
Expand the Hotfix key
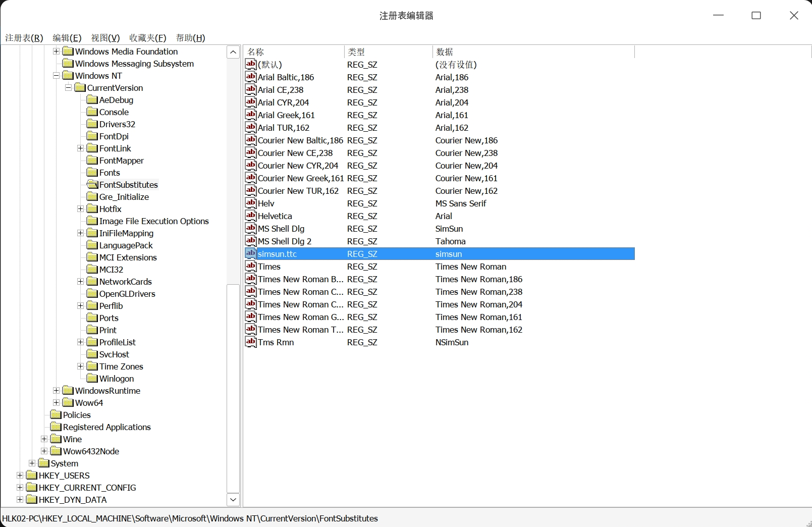tap(80, 209)
